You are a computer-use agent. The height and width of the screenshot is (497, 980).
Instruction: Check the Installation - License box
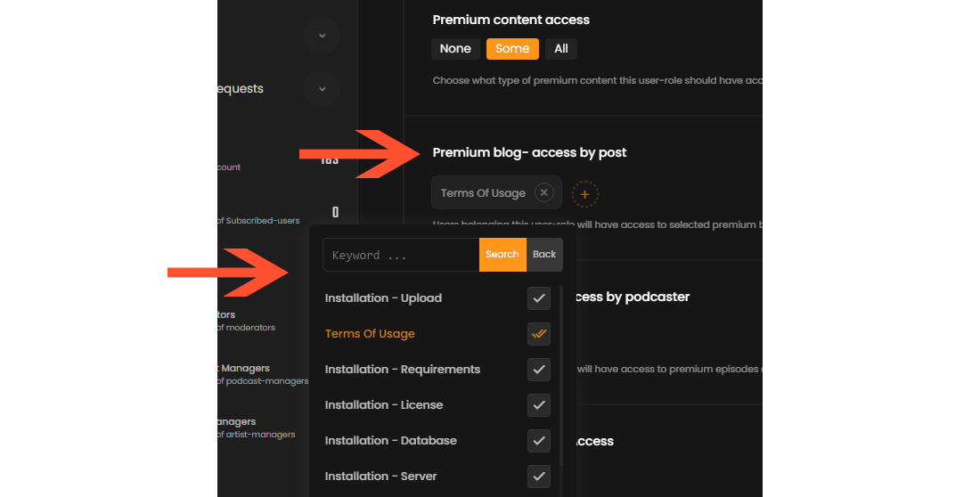(x=539, y=405)
